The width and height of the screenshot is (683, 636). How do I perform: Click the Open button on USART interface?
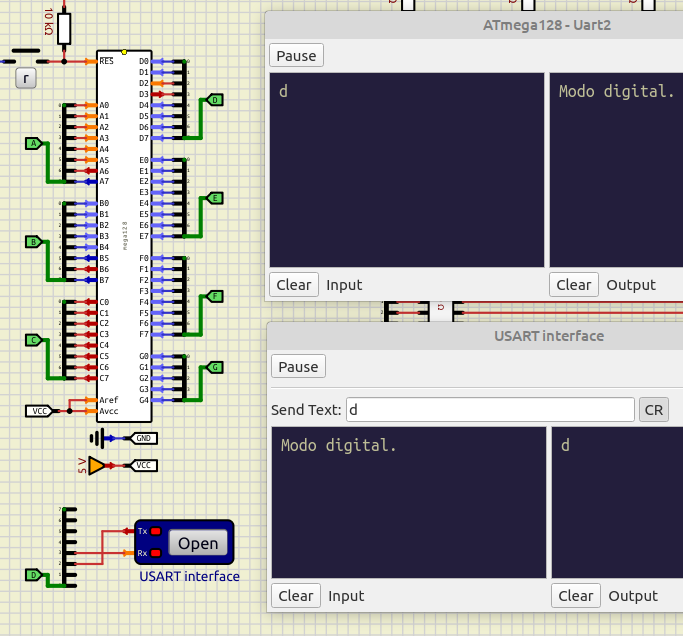pyautogui.click(x=198, y=543)
